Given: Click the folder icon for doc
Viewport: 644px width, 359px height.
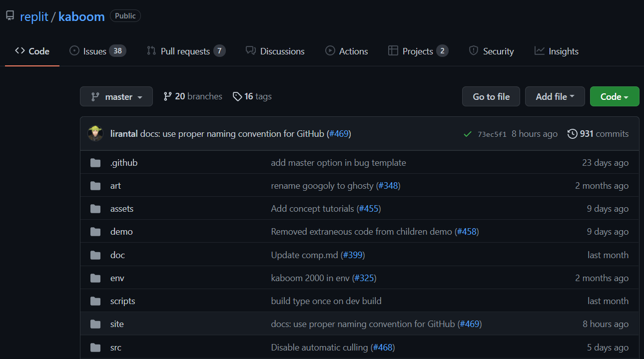Looking at the screenshot, I should [x=95, y=255].
